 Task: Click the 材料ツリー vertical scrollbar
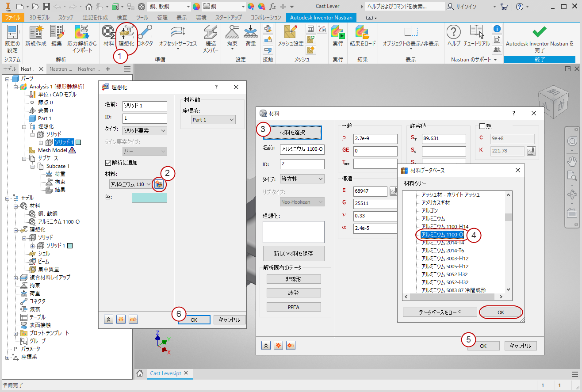[x=508, y=242]
